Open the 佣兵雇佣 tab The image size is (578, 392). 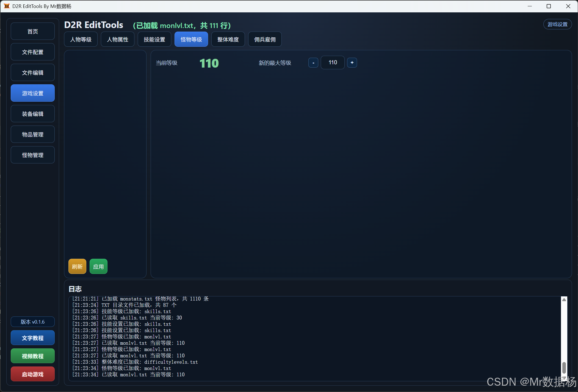[x=265, y=39]
